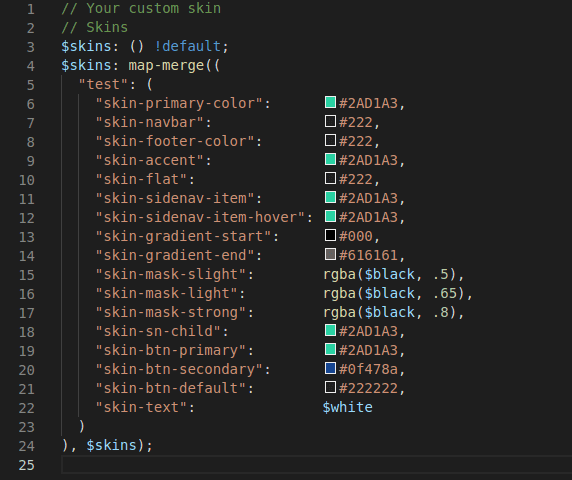This screenshot has height=480, width=572.
Task: Open the skin-sidenav-item-hover color swatch
Action: click(330, 216)
